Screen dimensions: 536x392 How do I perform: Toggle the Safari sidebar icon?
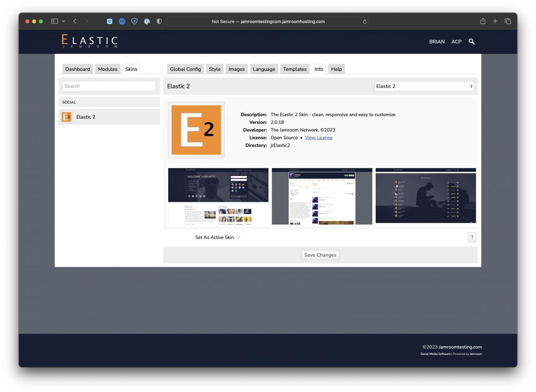[54, 21]
